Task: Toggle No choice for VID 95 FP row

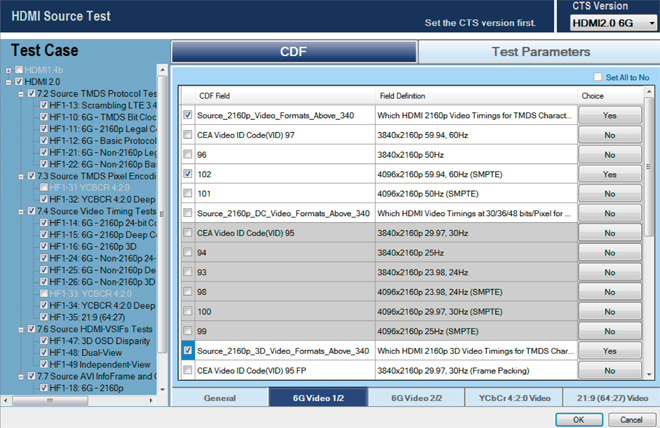Action: pos(610,371)
